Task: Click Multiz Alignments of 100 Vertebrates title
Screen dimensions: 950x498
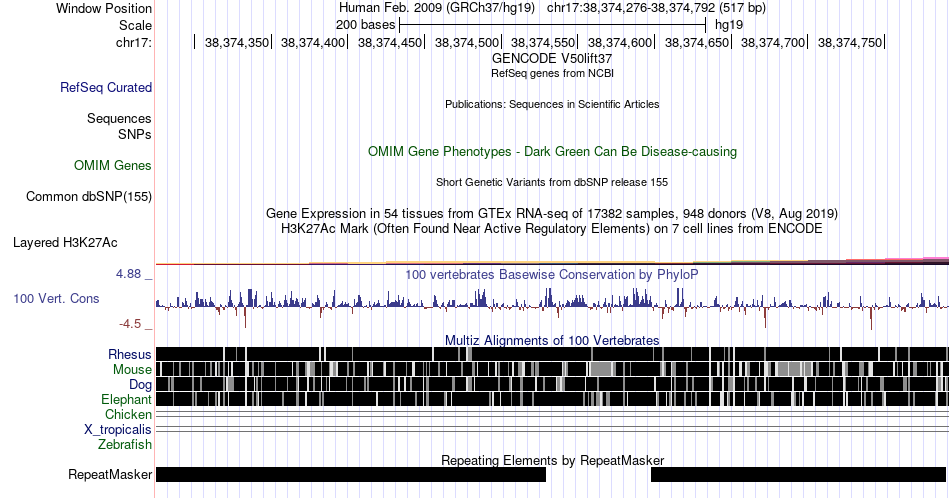Action: (x=552, y=340)
